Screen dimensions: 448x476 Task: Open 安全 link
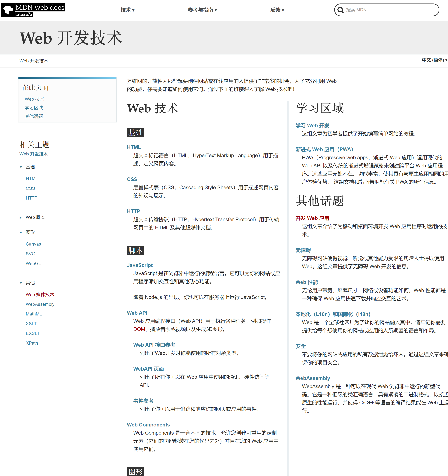pyautogui.click(x=300, y=346)
